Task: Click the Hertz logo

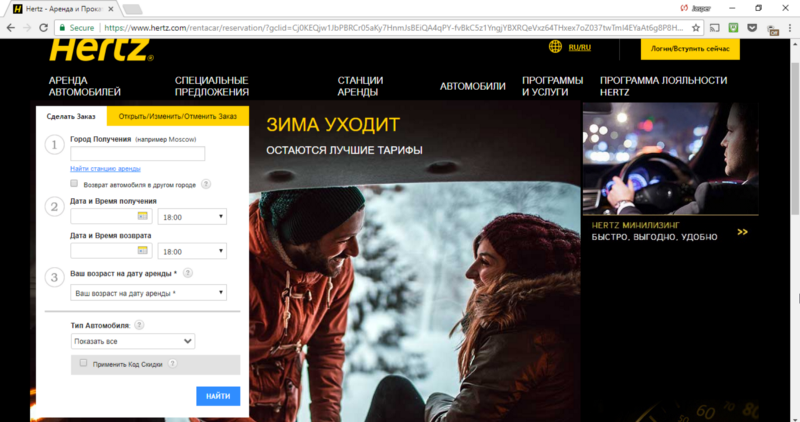Action: point(101,51)
